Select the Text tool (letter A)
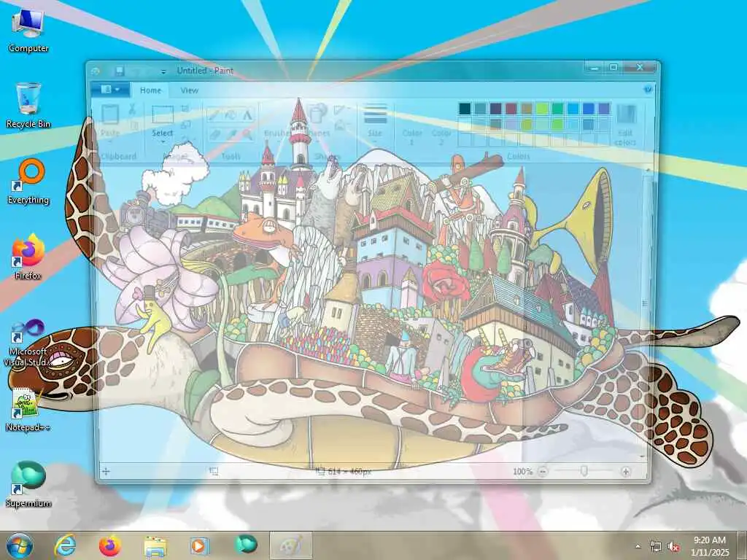This screenshot has height=560, width=747. click(247, 114)
